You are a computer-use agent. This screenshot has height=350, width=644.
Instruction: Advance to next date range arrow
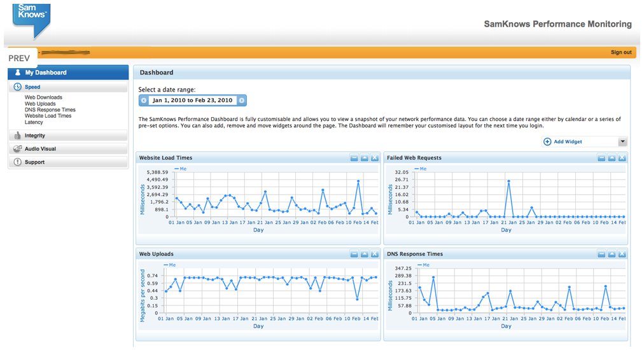click(x=242, y=101)
